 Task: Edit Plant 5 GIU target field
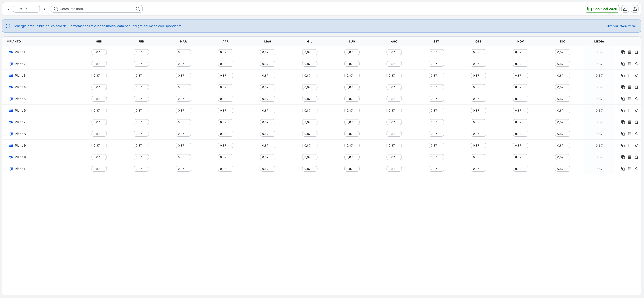click(x=310, y=99)
